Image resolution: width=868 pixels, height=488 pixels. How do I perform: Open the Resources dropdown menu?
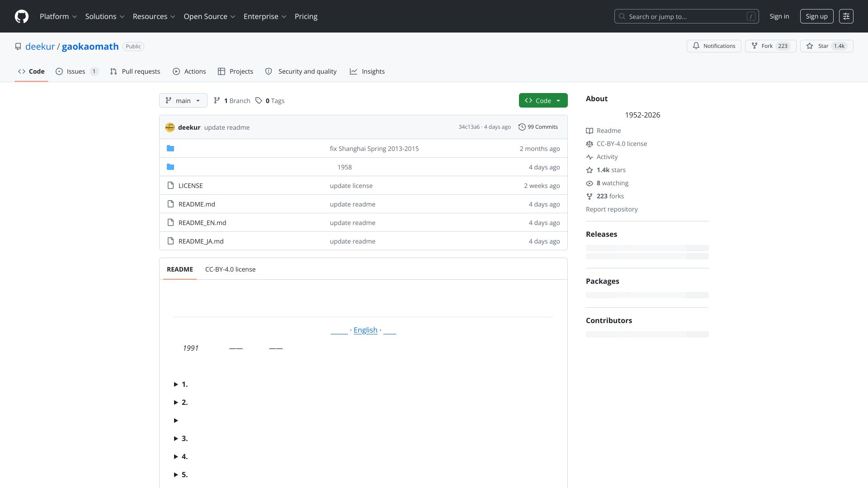154,16
